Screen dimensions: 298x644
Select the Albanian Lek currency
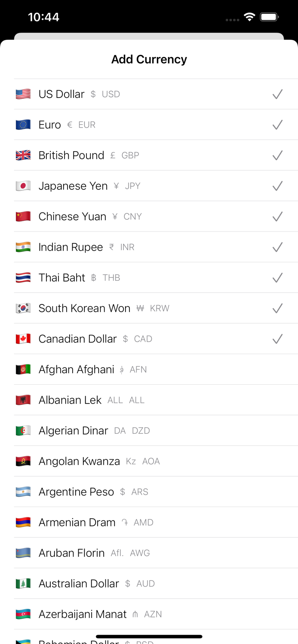[149, 400]
